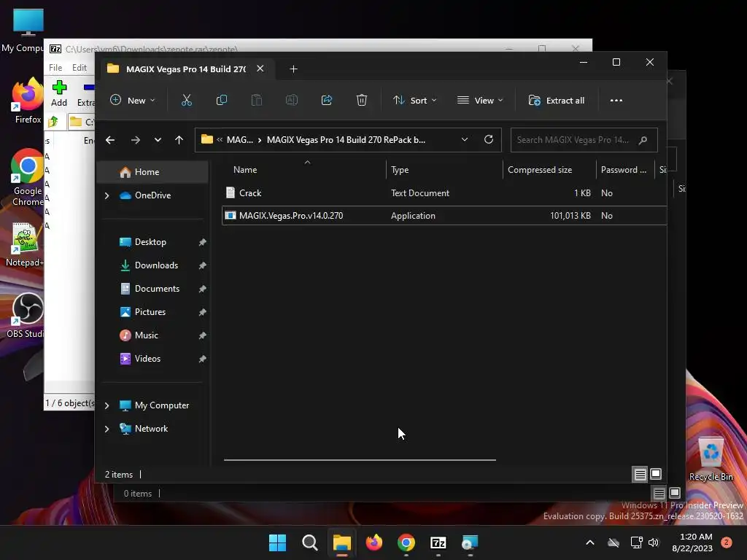The image size is (747, 560).
Task: Click the horizontal scrollbar in file list
Action: (x=360, y=460)
